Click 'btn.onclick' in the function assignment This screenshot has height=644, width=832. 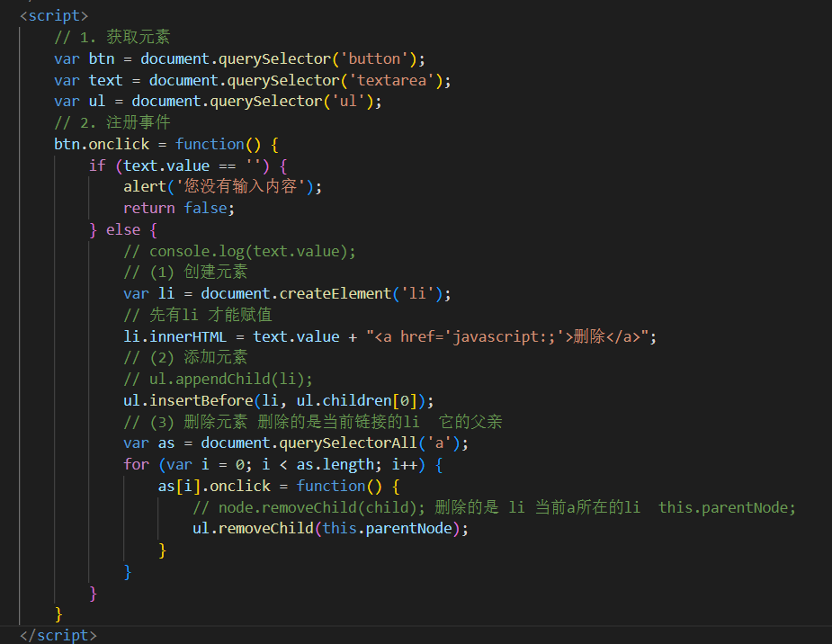tap(102, 144)
